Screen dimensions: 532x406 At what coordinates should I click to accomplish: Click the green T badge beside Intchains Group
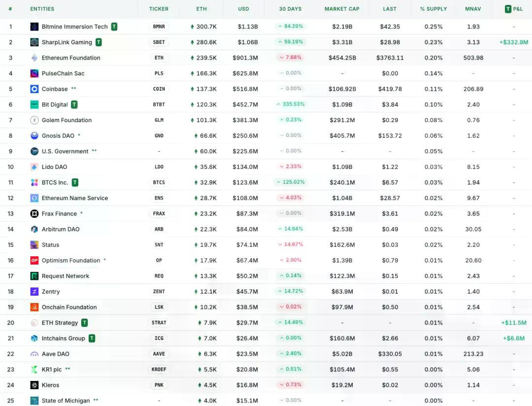point(92,338)
